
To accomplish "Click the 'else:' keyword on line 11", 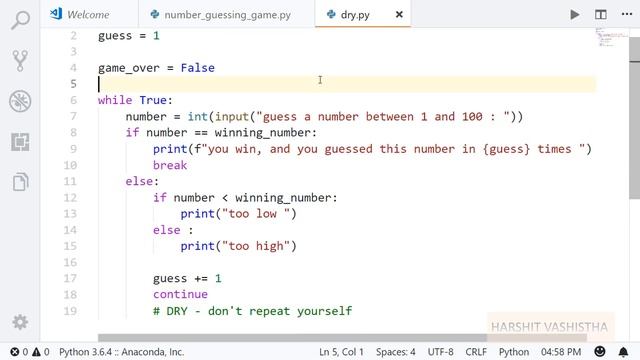I will [142, 181].
